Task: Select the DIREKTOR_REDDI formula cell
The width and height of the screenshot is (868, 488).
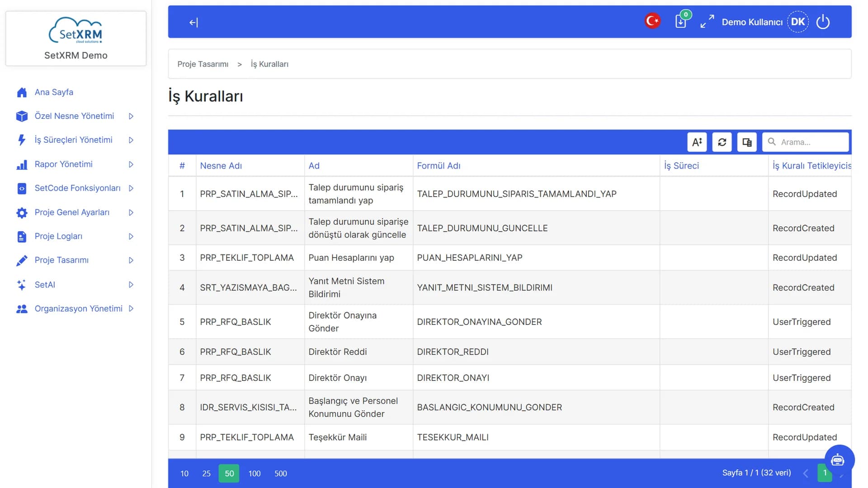Action: click(536, 352)
